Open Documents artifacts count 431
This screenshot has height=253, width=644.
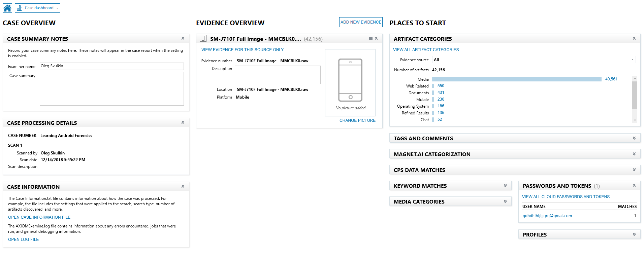tap(441, 93)
